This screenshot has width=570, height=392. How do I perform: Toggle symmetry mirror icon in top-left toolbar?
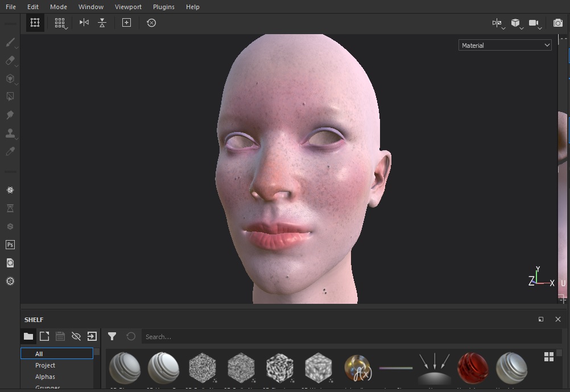(84, 23)
